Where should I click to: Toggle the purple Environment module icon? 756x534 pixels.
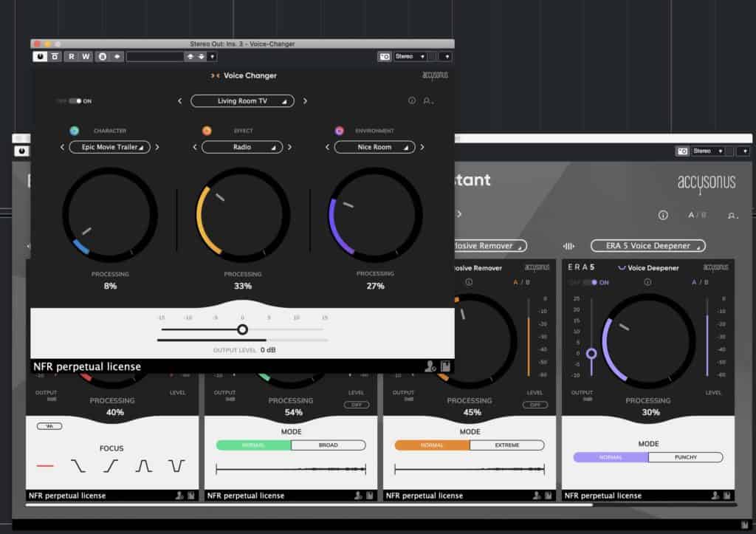[340, 130]
